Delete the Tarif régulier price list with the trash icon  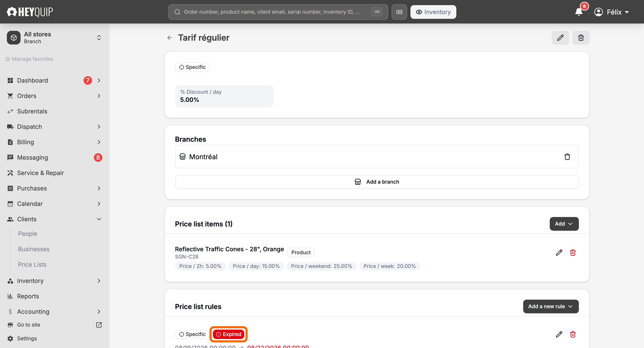click(581, 38)
